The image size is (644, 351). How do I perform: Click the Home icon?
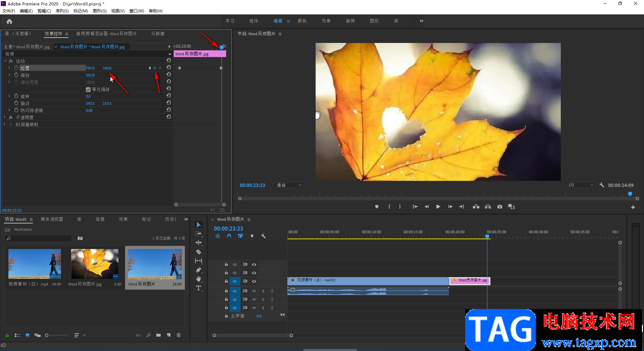(x=9, y=21)
